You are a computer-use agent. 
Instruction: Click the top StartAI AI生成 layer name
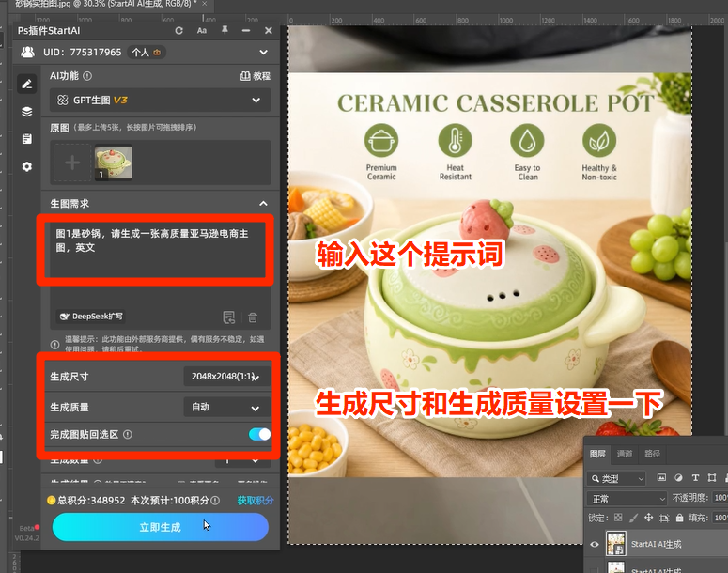click(656, 544)
